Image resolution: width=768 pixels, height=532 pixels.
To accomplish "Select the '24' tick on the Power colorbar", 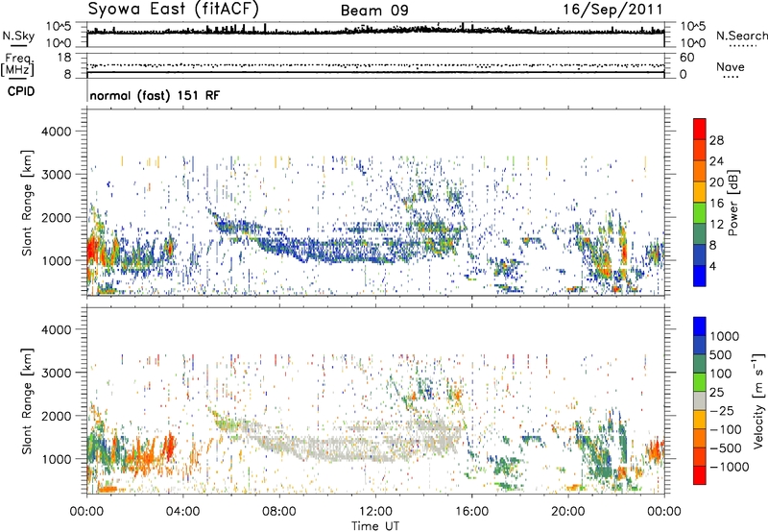I will coord(716,161).
